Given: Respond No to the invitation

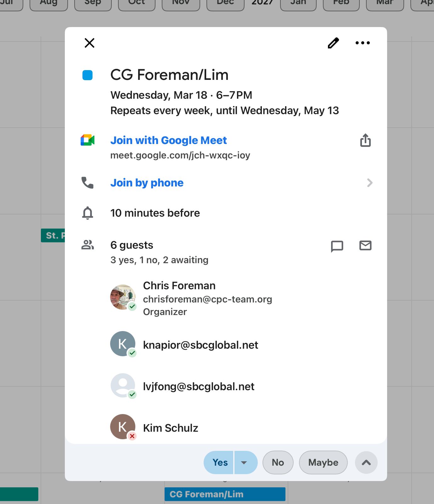Looking at the screenshot, I should [278, 462].
